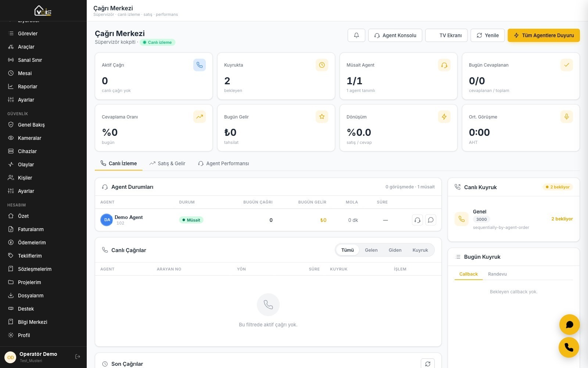
Task: Open the TV Ekranı view
Action: click(x=447, y=35)
